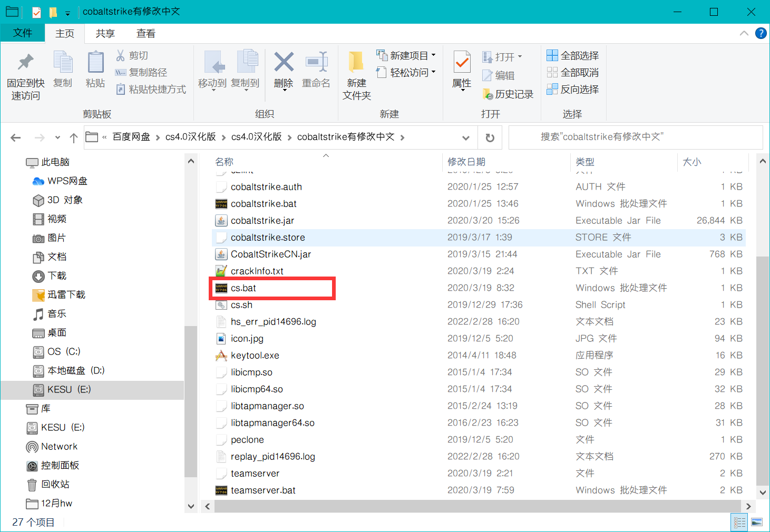The image size is (770, 532).
Task: Click the Back navigation arrow
Action: pyautogui.click(x=16, y=137)
